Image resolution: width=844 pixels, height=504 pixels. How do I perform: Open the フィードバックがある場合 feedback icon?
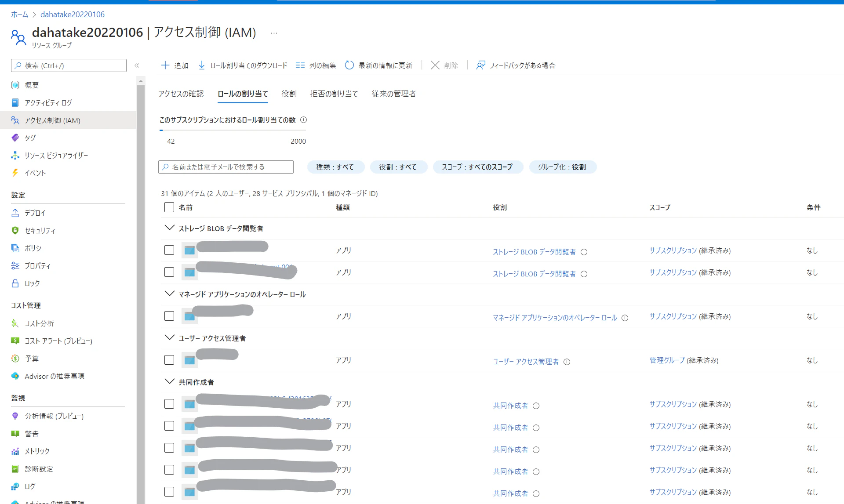coord(481,65)
